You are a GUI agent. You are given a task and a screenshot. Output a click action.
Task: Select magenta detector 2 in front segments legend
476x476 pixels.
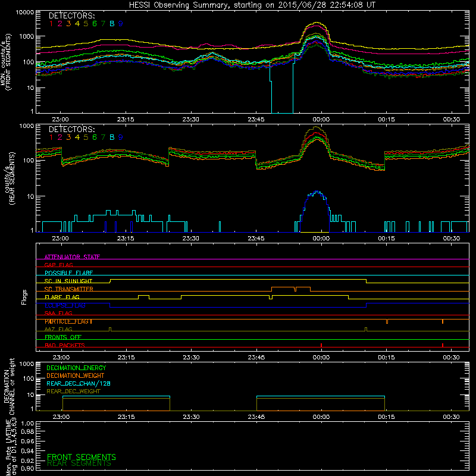[x=60, y=24]
